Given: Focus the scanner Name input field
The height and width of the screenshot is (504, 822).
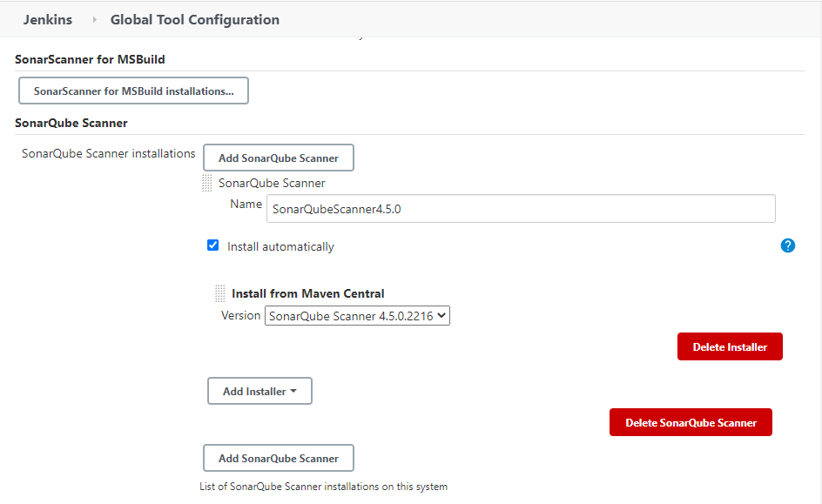Looking at the screenshot, I should tap(521, 209).
